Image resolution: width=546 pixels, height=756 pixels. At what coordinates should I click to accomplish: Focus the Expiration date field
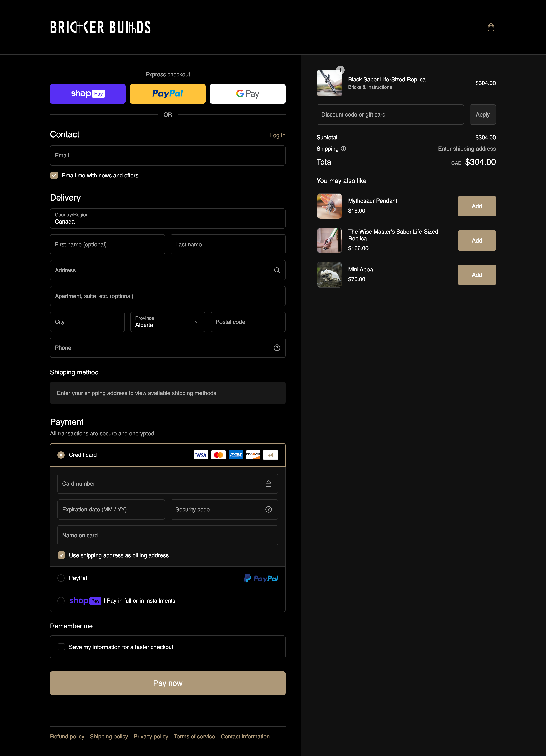pos(111,509)
